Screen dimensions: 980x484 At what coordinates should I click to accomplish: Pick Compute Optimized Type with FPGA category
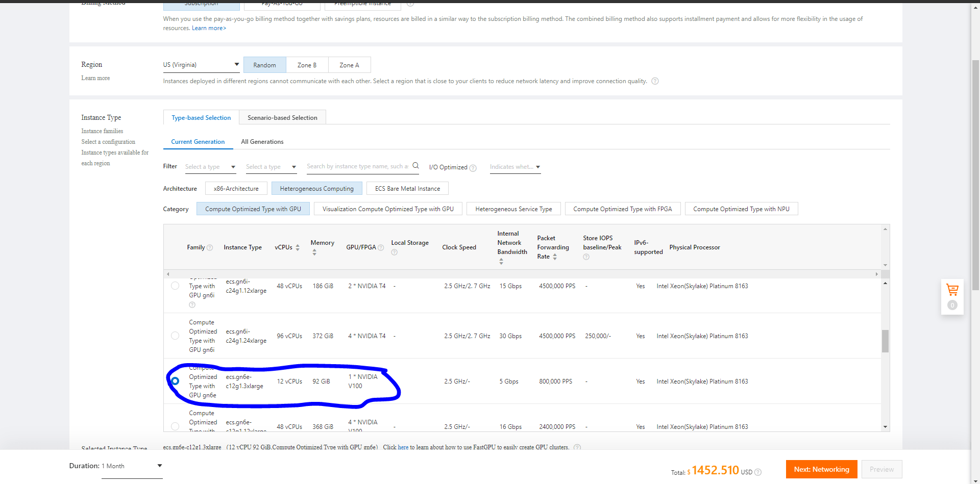coord(623,209)
